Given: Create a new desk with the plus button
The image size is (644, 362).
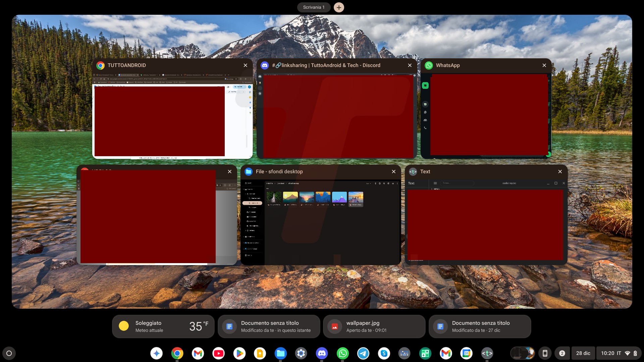Looking at the screenshot, I should click(339, 7).
